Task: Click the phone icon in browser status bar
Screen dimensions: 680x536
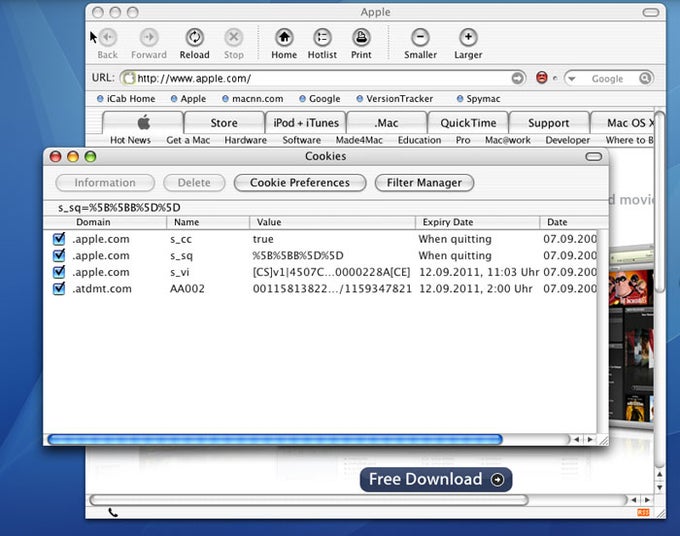Action: pyautogui.click(x=113, y=513)
